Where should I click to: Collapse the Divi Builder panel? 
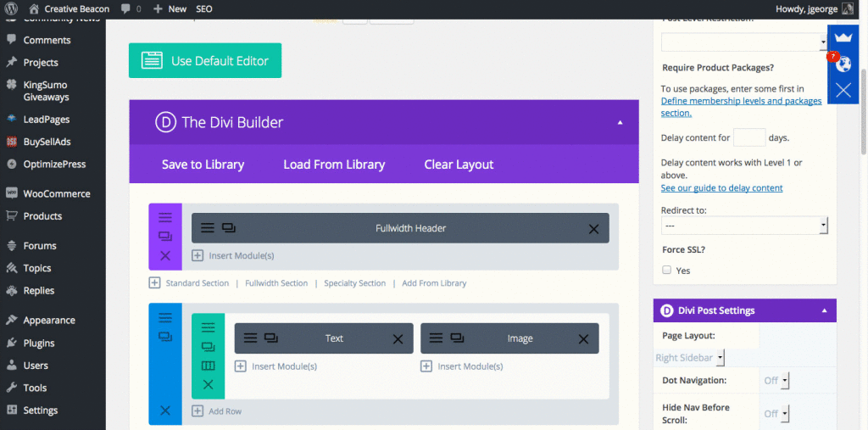[x=620, y=122]
